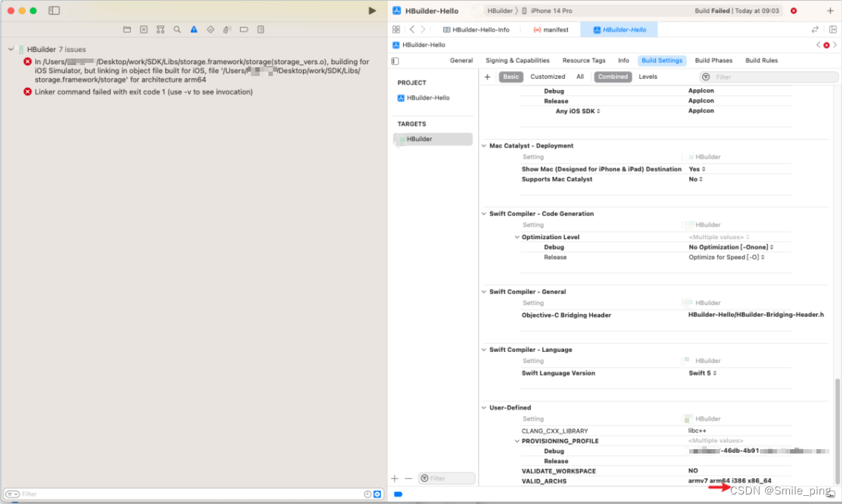This screenshot has width=842, height=504.
Task: Open Build Phases tab
Action: (713, 61)
